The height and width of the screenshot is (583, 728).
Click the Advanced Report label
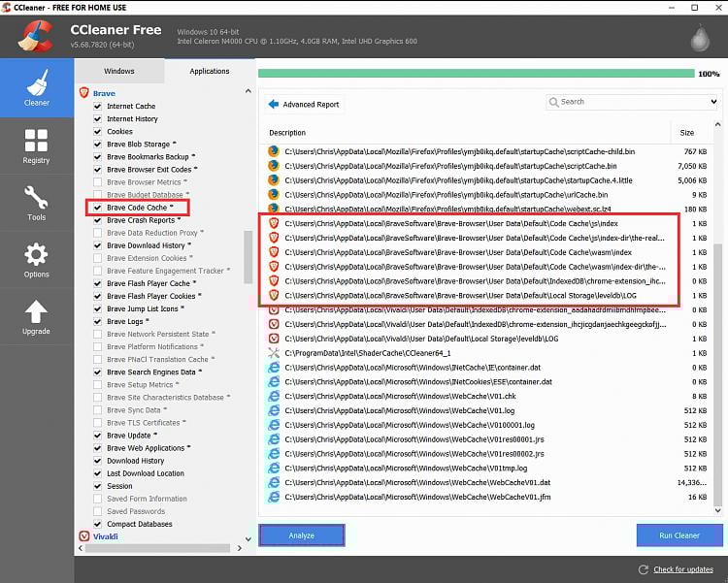(x=311, y=105)
